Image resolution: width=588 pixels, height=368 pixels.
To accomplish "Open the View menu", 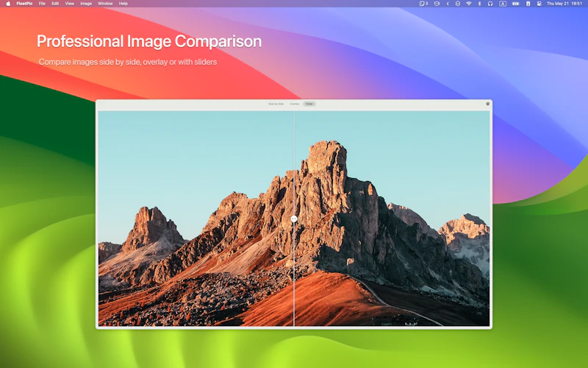I will pos(69,4).
